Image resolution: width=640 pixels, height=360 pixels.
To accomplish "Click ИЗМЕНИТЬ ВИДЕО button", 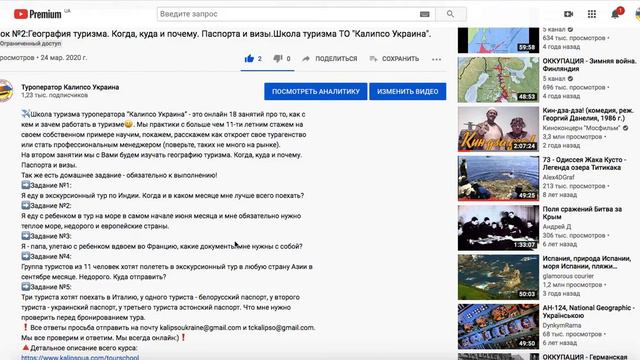I will click(x=408, y=91).
